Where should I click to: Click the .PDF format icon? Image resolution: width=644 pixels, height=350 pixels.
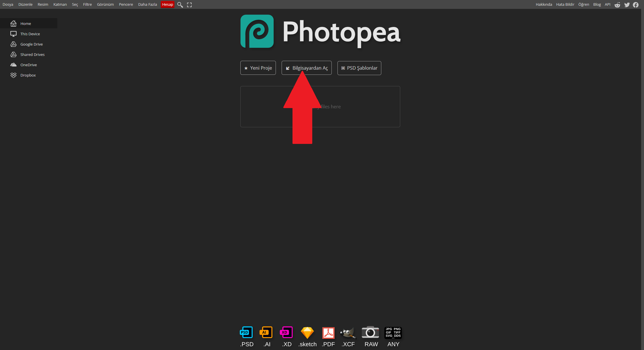tap(328, 333)
